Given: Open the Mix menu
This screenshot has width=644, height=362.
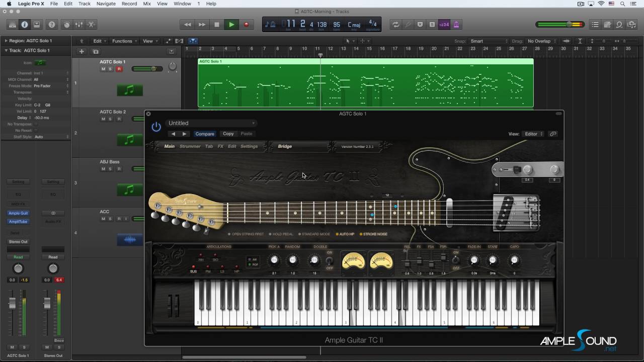Looking at the screenshot, I should coord(147,4).
